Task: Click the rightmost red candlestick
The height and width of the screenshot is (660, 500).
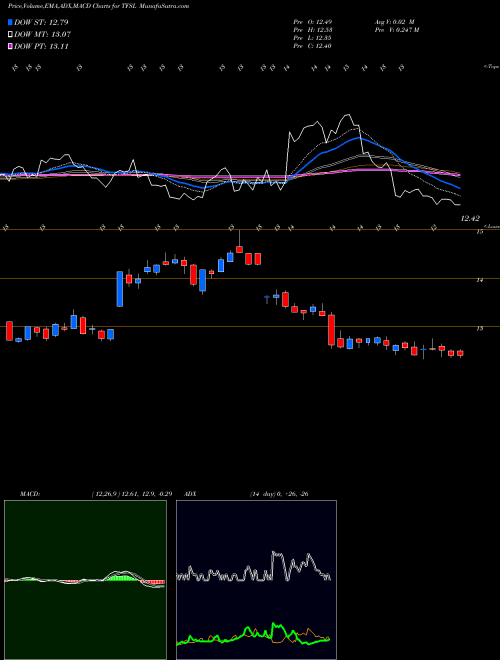Action: pos(460,354)
